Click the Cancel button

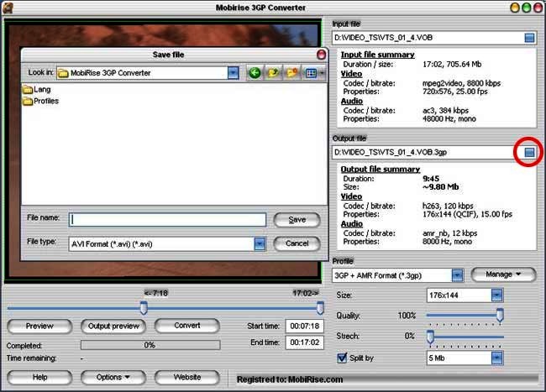click(297, 243)
